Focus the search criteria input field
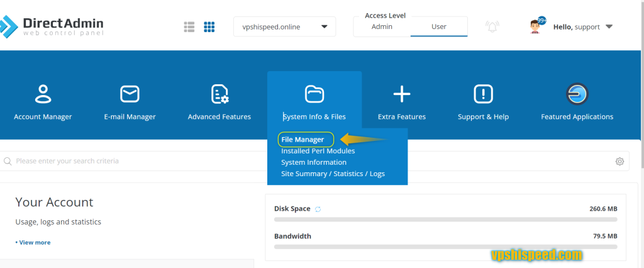The height and width of the screenshot is (268, 644). click(x=314, y=161)
